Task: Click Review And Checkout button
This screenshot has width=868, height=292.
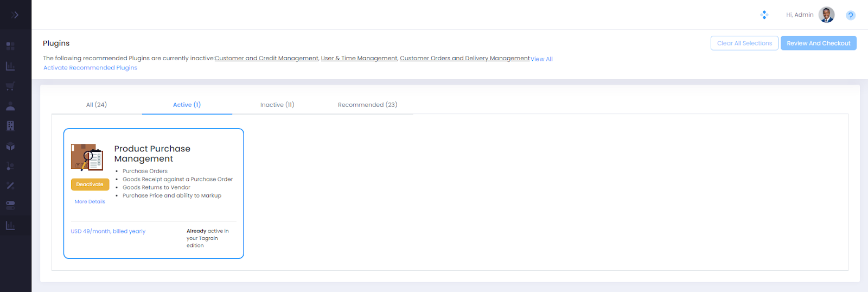Action: [819, 43]
